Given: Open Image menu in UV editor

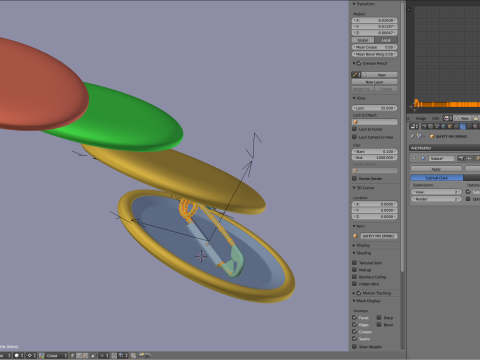Looking at the screenshot, I should pos(421,118).
